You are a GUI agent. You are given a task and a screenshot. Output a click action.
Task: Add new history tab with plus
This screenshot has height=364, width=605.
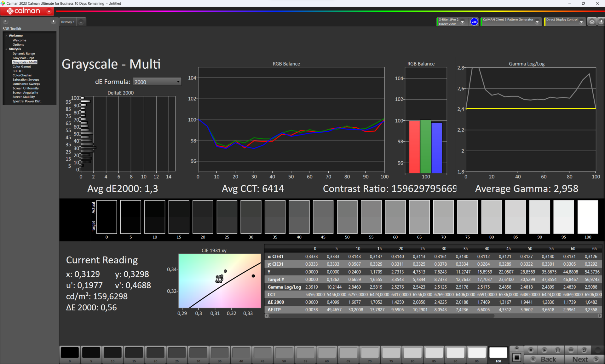(x=81, y=22)
